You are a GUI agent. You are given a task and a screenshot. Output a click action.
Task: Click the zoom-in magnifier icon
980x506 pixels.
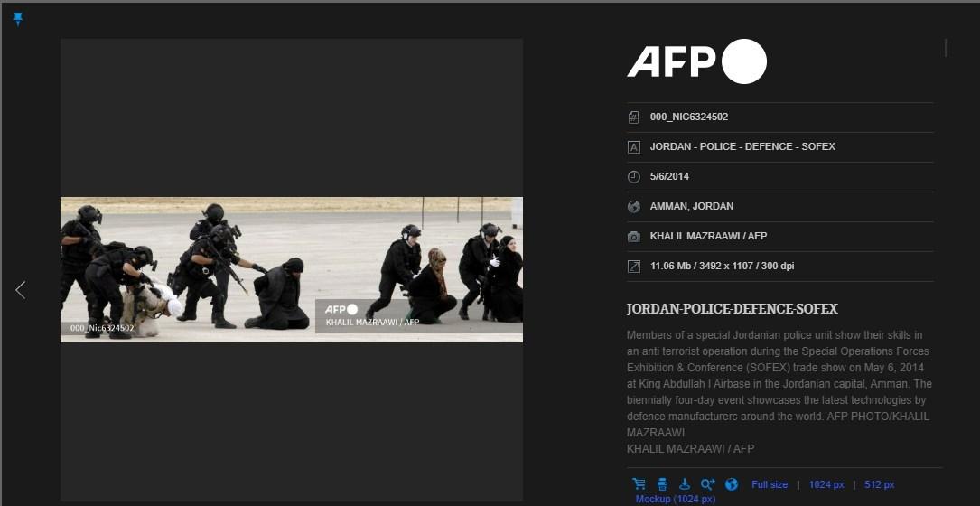(707, 484)
